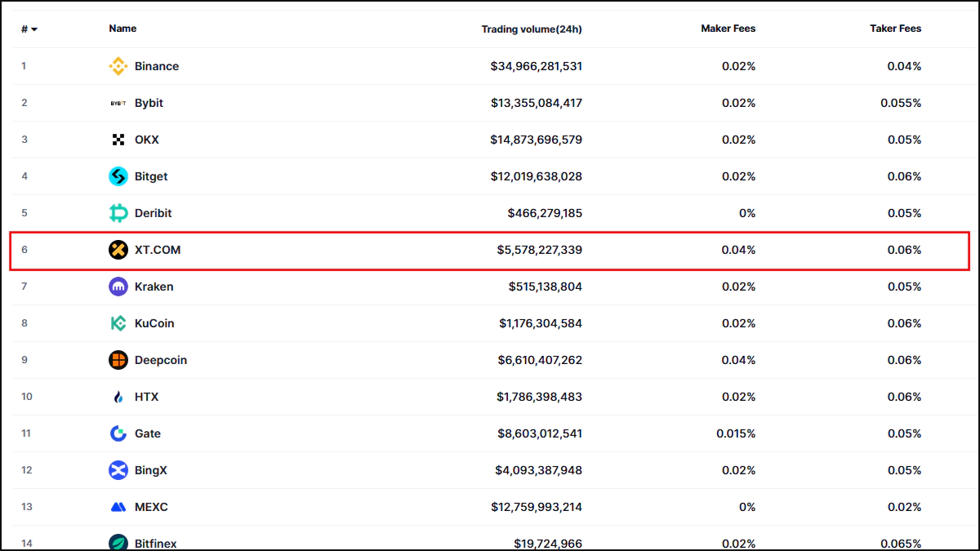Screen dimensions: 980x551
Task: Open the KuCoin exchange link
Action: tap(154, 323)
